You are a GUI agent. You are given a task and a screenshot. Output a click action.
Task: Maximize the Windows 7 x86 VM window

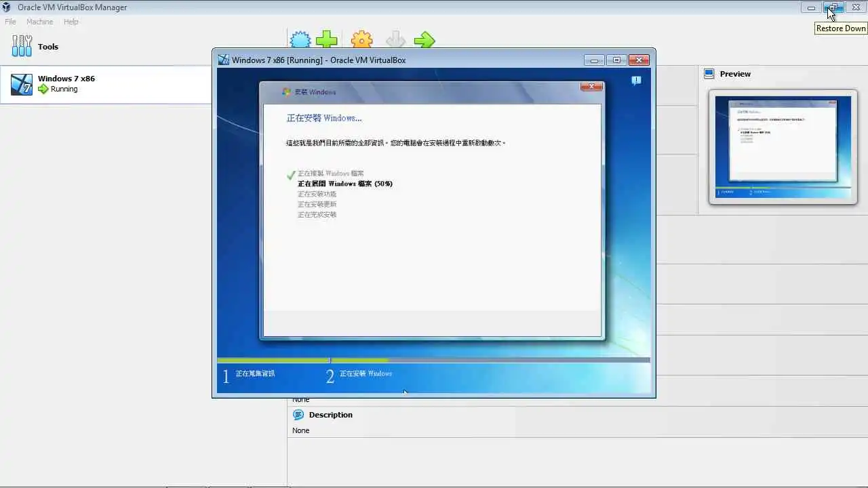point(616,60)
